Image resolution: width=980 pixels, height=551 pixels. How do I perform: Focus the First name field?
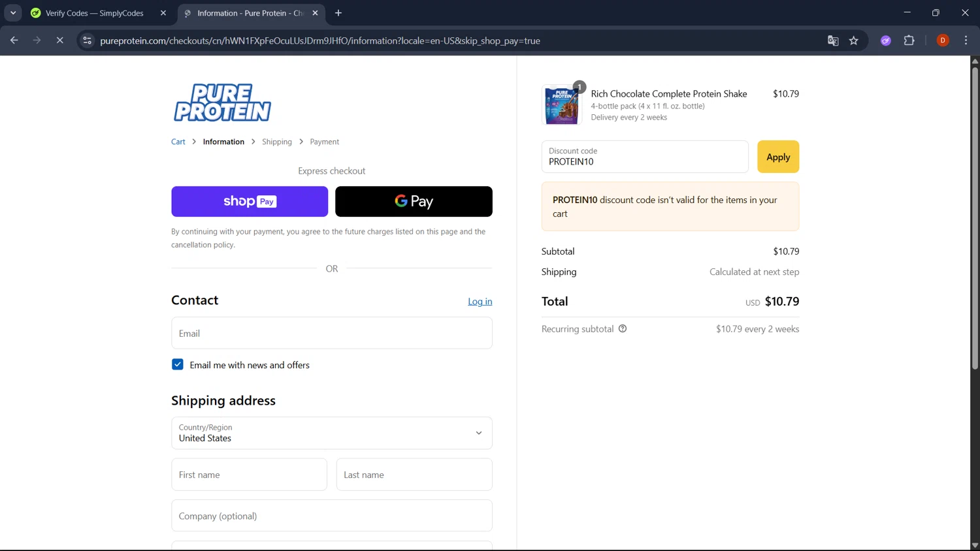tap(249, 475)
